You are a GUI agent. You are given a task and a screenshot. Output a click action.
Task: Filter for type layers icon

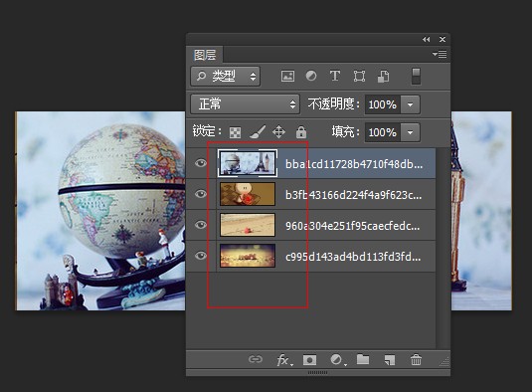[335, 76]
